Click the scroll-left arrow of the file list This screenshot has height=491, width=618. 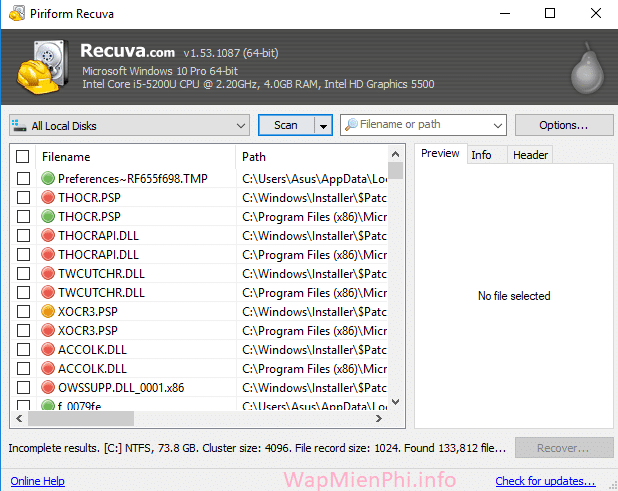[19, 418]
